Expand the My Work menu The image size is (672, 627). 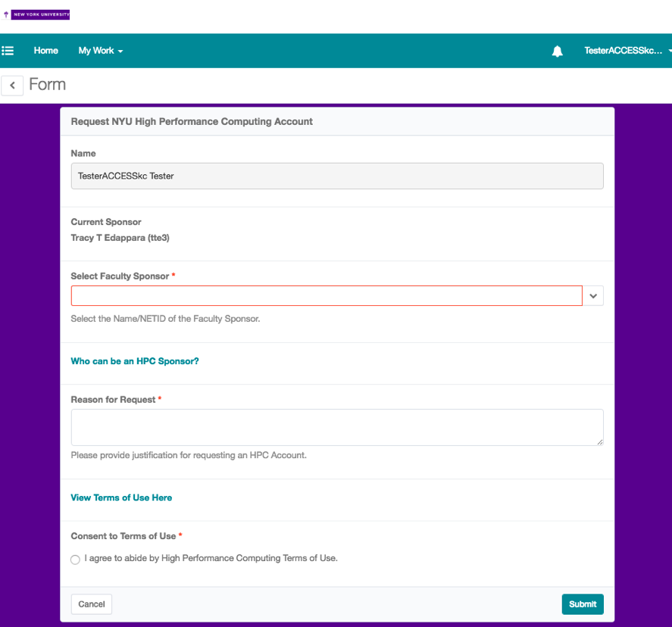tap(100, 51)
